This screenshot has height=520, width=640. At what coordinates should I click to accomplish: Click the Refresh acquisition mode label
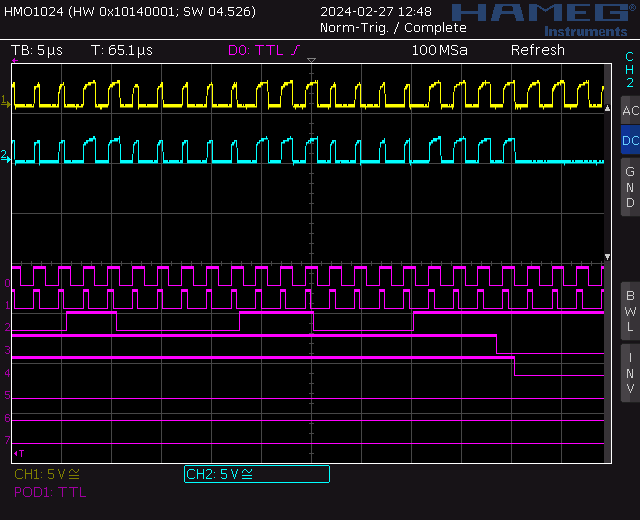click(x=537, y=50)
